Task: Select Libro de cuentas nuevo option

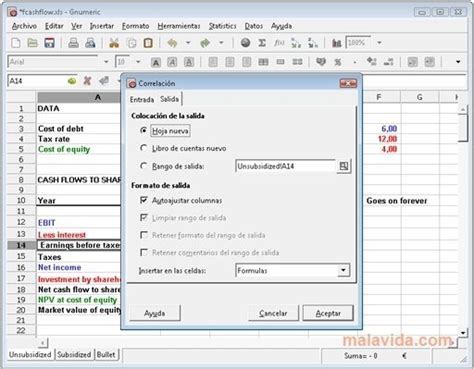Action: 144,148
